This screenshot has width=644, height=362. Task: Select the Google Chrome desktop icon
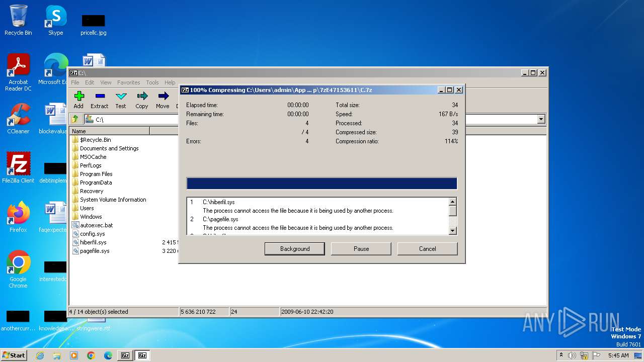coord(18,269)
